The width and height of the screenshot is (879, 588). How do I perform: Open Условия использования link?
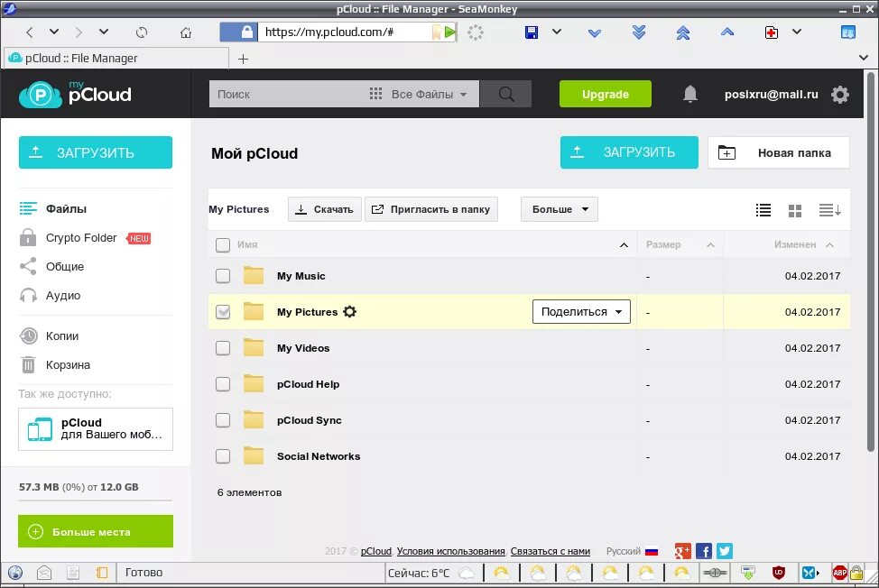coord(450,552)
